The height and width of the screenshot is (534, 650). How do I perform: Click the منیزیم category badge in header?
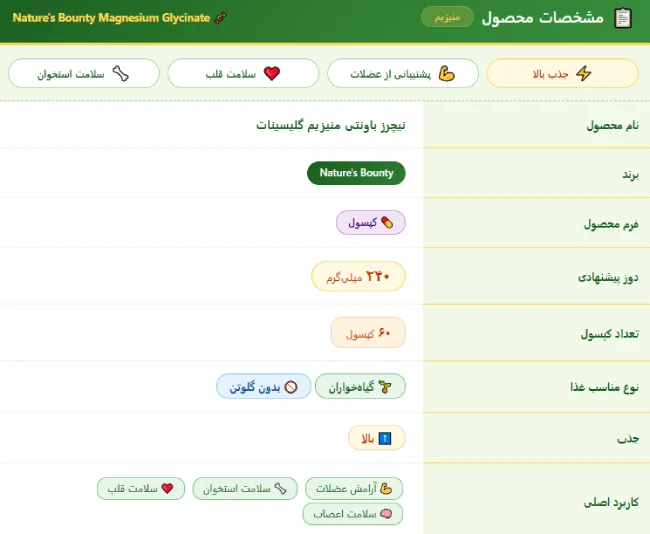point(447,17)
